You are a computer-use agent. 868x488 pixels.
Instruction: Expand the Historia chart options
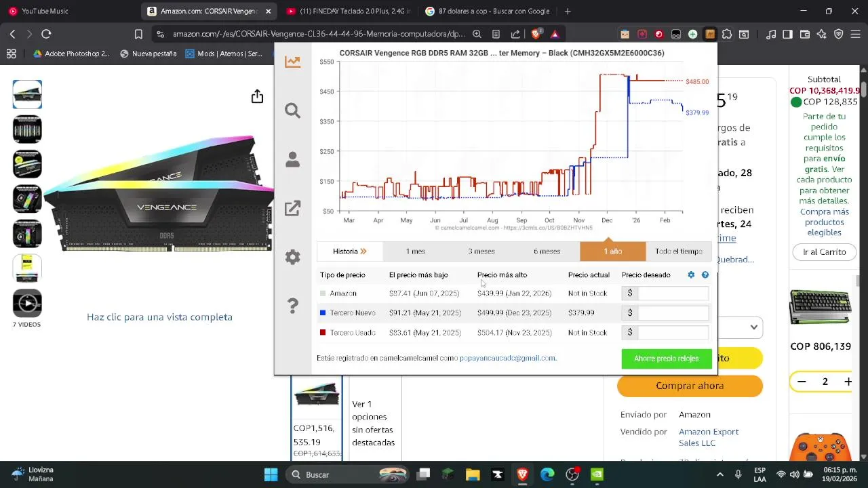349,251
